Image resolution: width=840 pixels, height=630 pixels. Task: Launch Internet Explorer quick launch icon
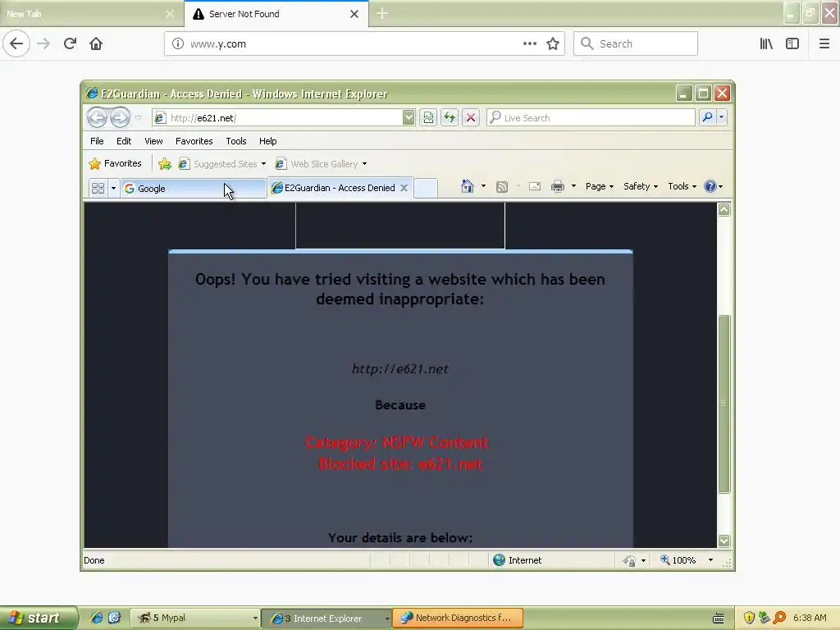[97, 618]
